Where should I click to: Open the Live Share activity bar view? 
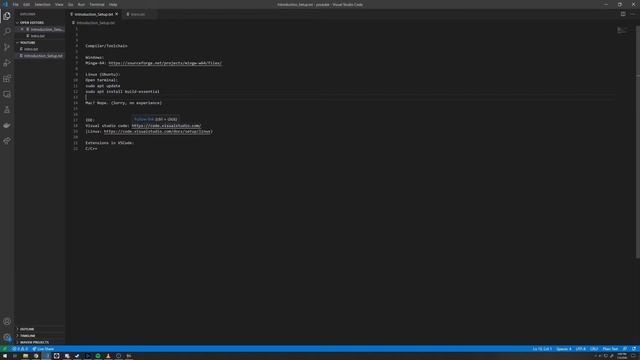7,141
